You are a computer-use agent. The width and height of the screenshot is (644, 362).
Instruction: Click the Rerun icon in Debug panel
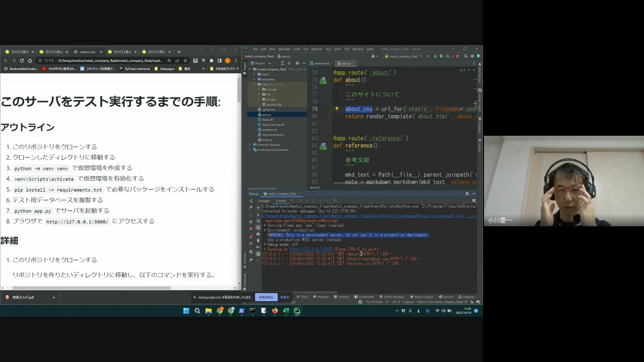[x=251, y=201]
